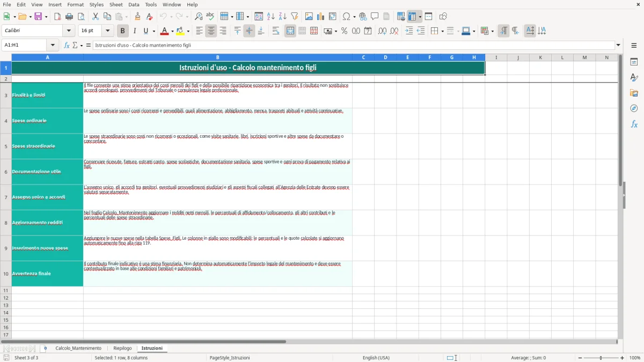Toggle Freeze Rows and Columns
Viewport: 644px width, 362px height.
(412, 17)
